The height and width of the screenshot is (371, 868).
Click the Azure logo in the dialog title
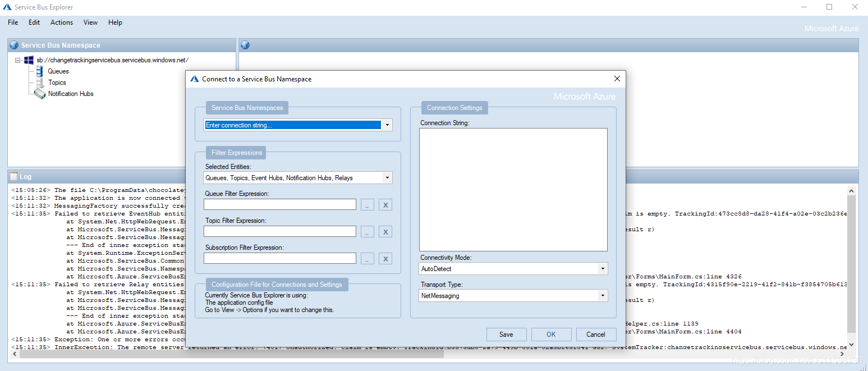click(x=195, y=79)
